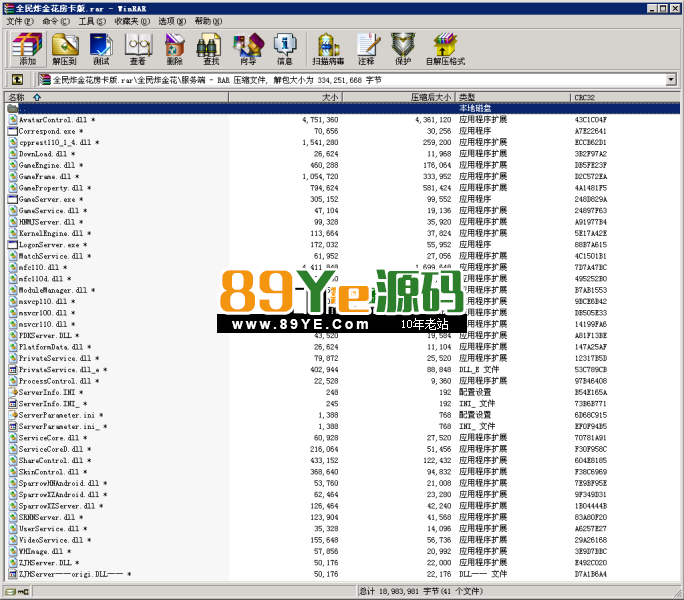This screenshot has height=600, width=684.
Task: Open the File (文件) menu
Action: [20, 21]
